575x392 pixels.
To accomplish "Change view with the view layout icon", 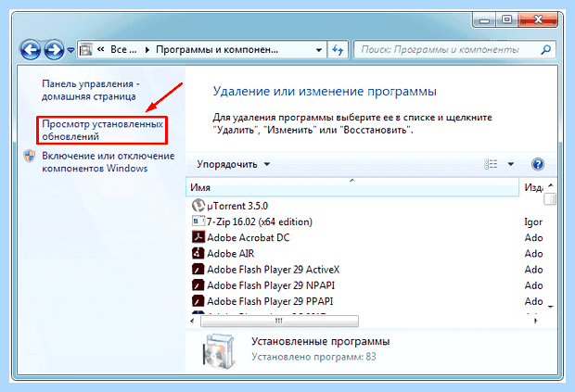I will (491, 164).
